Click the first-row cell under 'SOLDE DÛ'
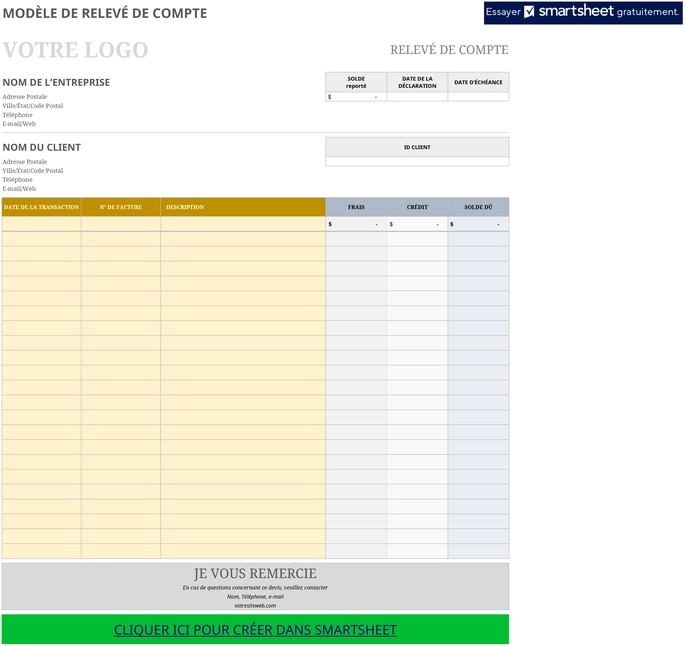Screen dimensions: 686x646 coord(479,224)
